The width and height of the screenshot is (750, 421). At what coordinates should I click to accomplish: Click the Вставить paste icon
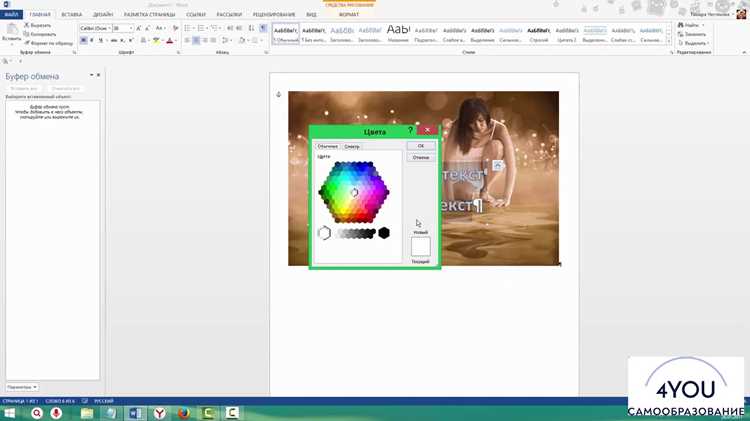[11, 32]
